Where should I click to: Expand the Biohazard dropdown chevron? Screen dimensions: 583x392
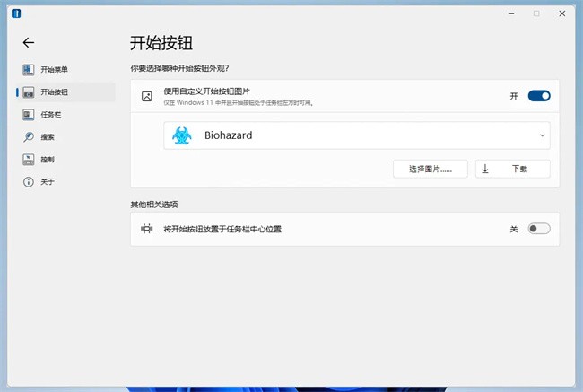(x=542, y=135)
